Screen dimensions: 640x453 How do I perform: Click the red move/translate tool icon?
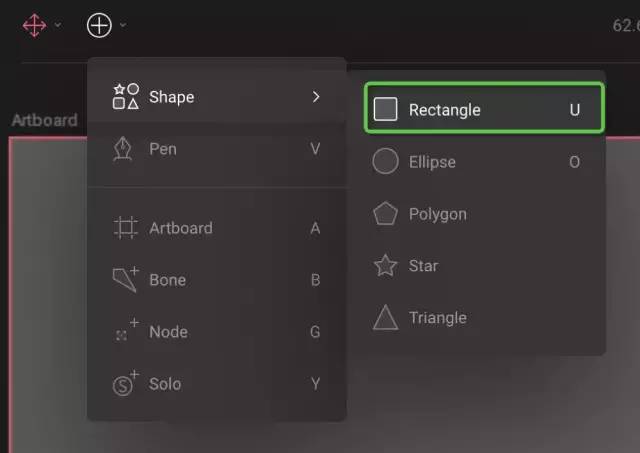(x=34, y=25)
